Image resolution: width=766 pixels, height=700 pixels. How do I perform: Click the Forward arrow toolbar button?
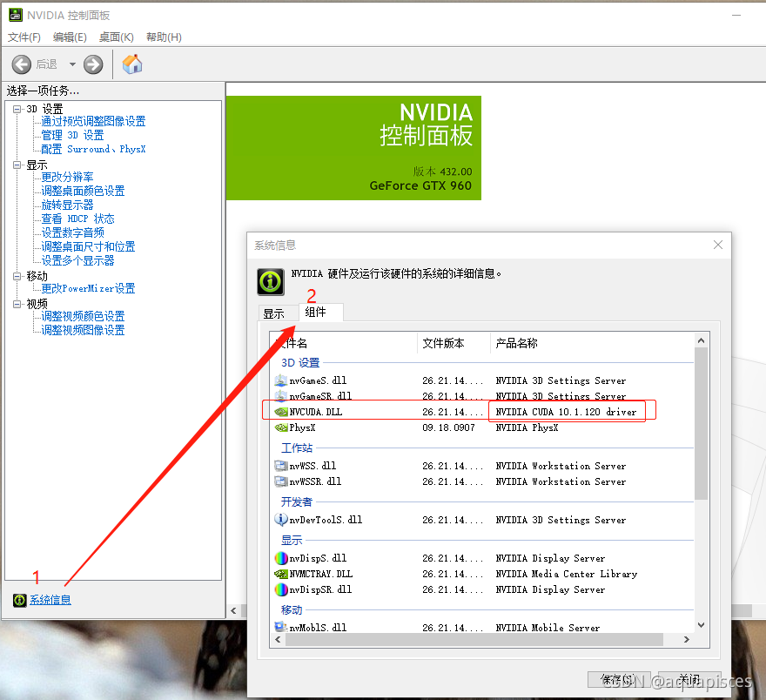pyautogui.click(x=93, y=64)
